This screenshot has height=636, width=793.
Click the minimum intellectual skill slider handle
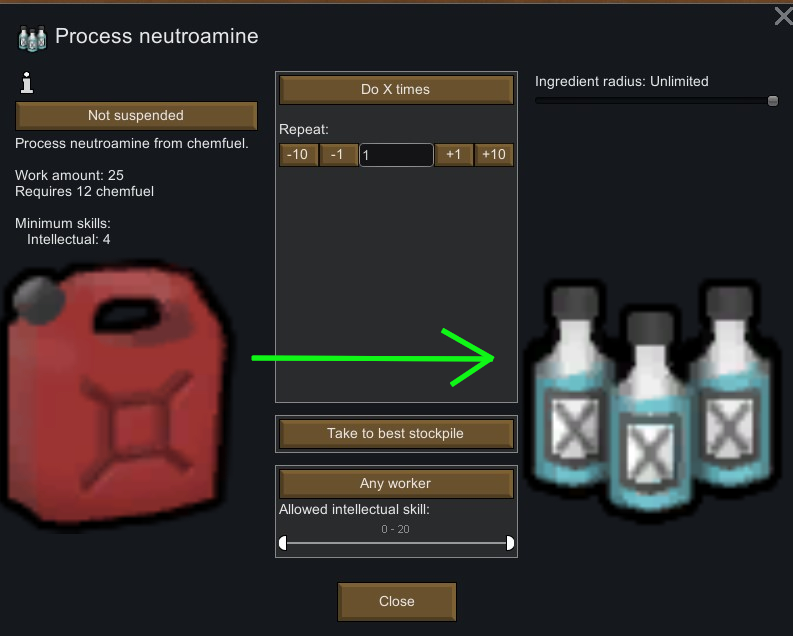click(x=283, y=543)
